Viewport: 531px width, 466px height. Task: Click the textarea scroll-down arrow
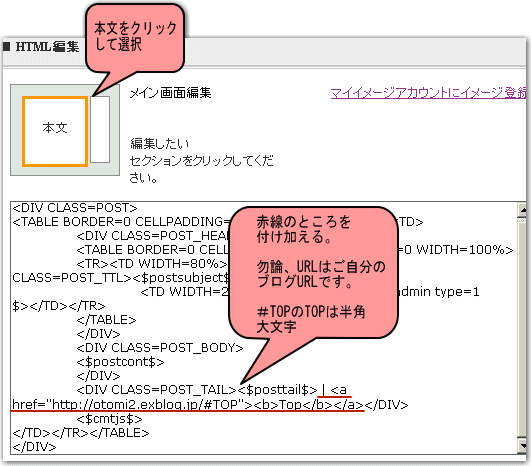tap(522, 446)
